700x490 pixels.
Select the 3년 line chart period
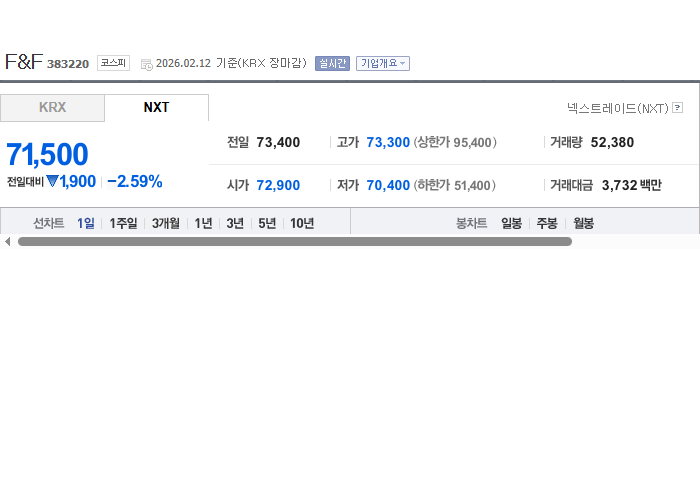(x=235, y=223)
